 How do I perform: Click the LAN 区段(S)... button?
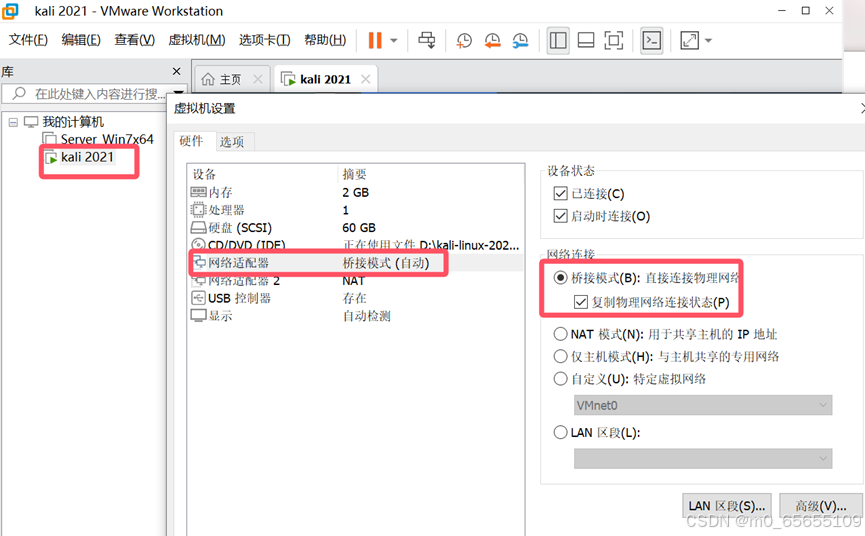727,506
